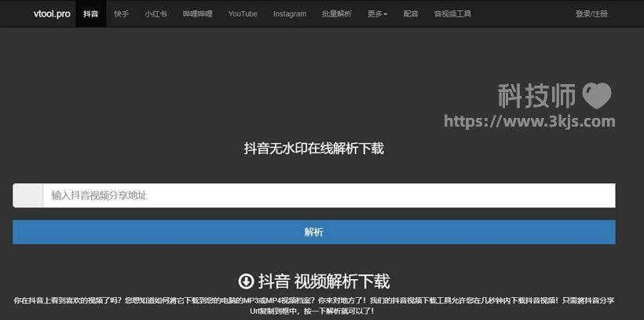Focus the 输入抖音视频分享地址 input field
This screenshot has height=320, width=644.
pos(329,195)
